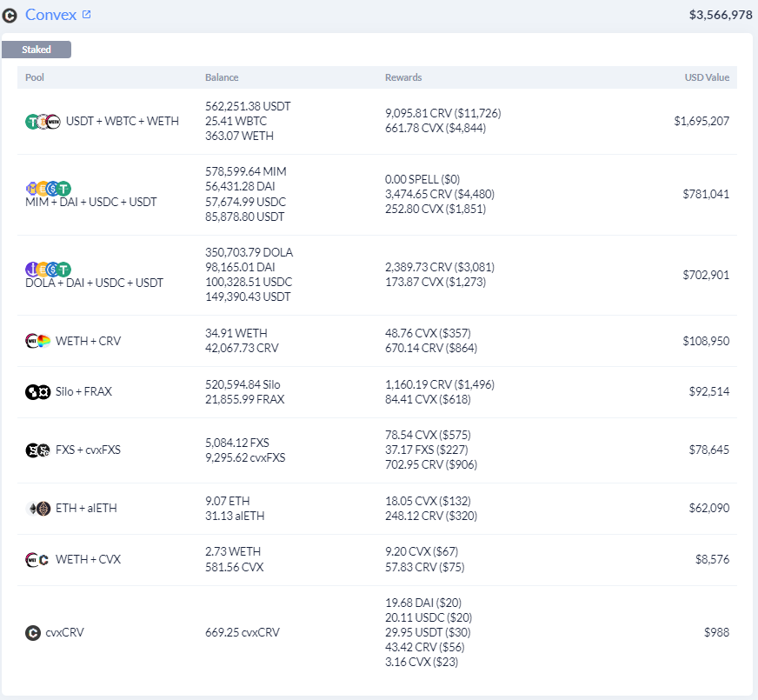Click the Silo + FRAX token icons

(x=37, y=391)
